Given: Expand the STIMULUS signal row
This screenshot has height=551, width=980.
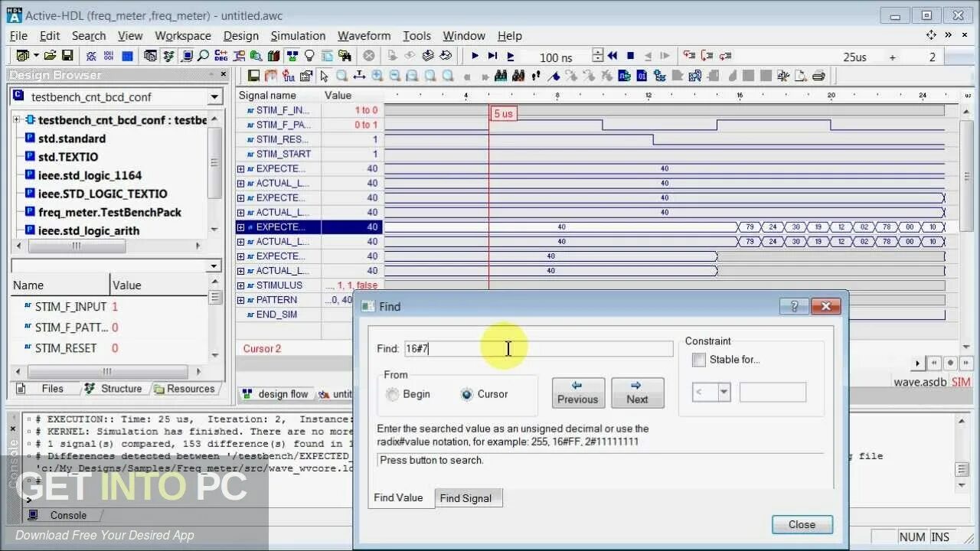Looking at the screenshot, I should pos(240,285).
